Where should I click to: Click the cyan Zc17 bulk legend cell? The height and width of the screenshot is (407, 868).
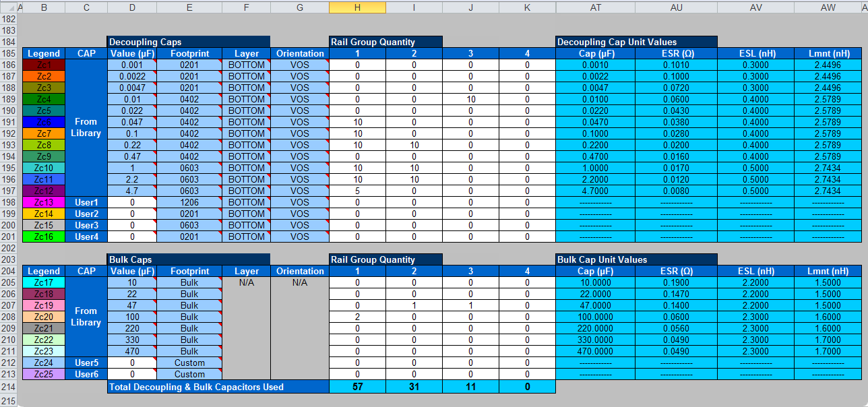coord(44,282)
